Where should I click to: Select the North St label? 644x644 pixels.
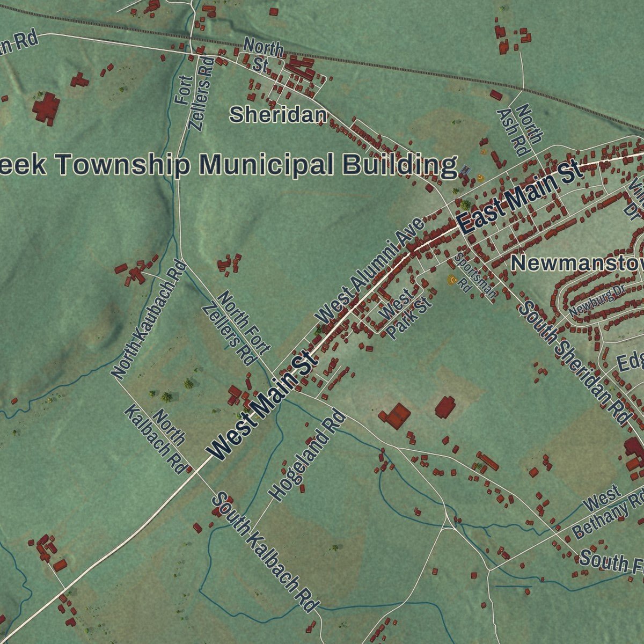click(264, 54)
